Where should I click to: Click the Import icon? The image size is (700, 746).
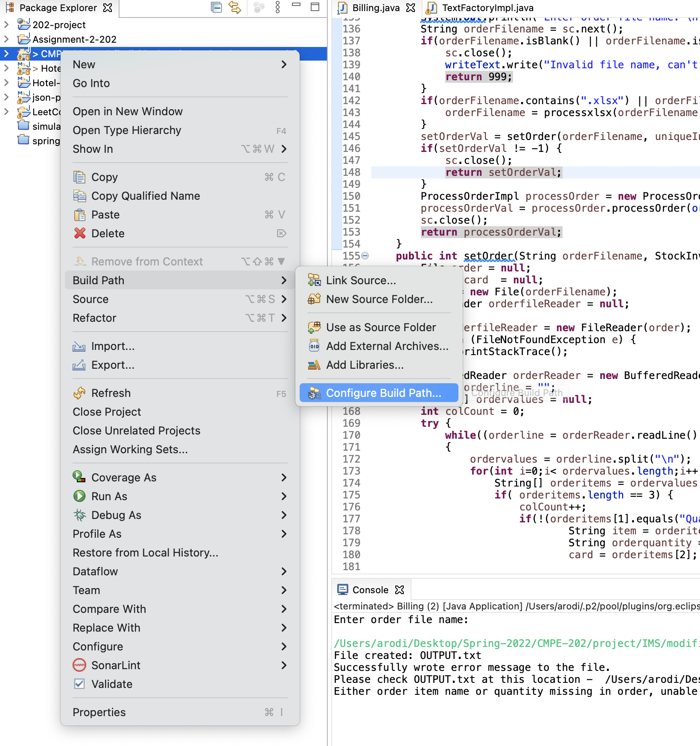79,346
